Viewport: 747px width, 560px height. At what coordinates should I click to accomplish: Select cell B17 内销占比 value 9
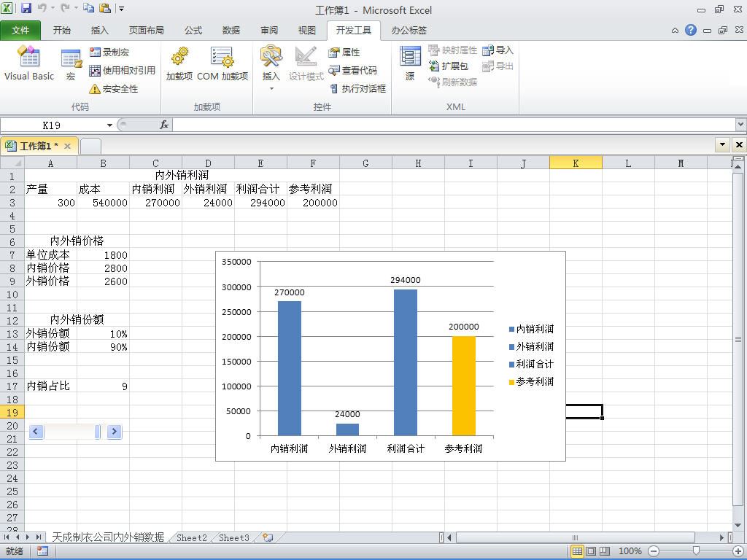click(x=104, y=386)
